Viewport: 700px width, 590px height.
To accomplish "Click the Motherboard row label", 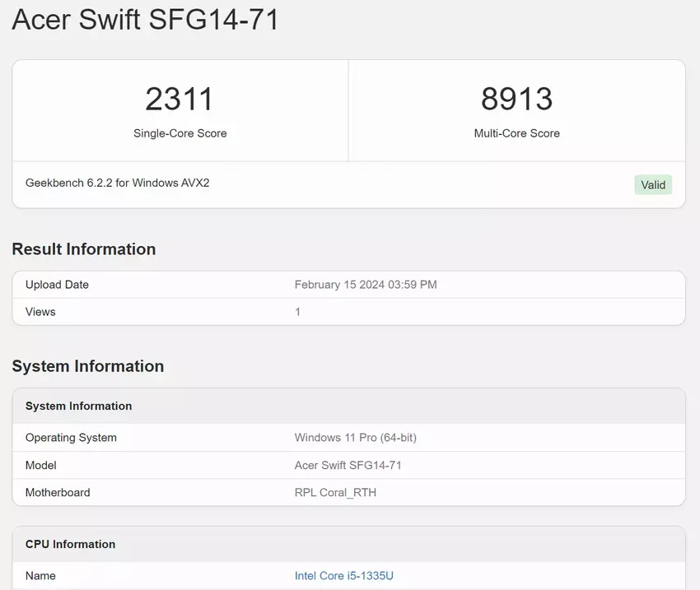I will tap(58, 493).
